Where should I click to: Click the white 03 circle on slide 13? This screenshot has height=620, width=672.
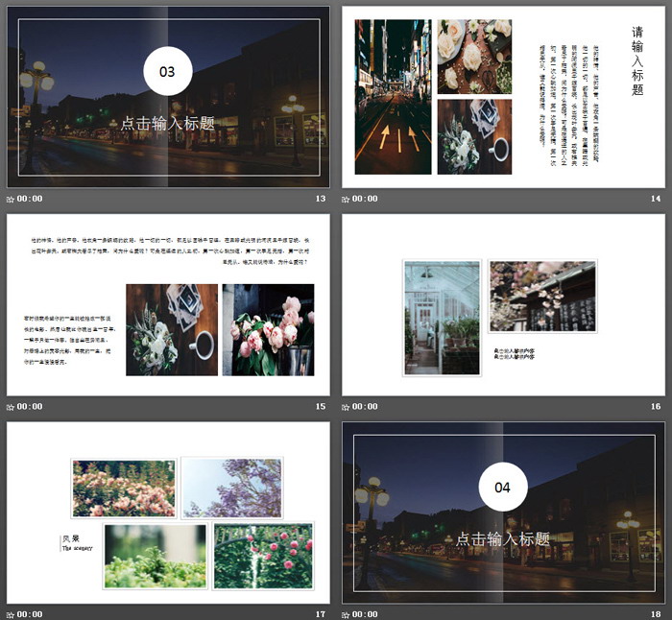tap(168, 71)
